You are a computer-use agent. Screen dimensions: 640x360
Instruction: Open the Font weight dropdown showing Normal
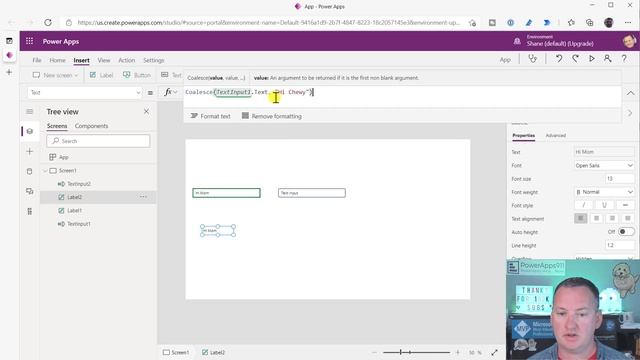(x=604, y=192)
